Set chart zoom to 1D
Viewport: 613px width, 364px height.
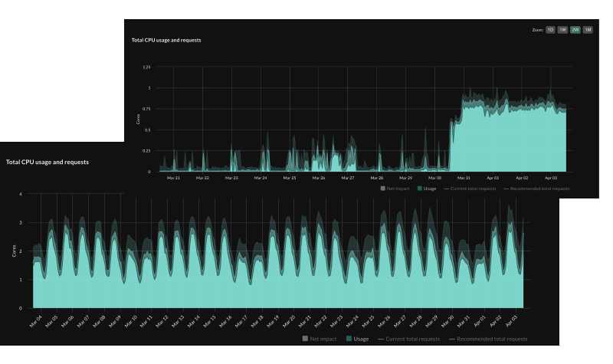pos(550,30)
